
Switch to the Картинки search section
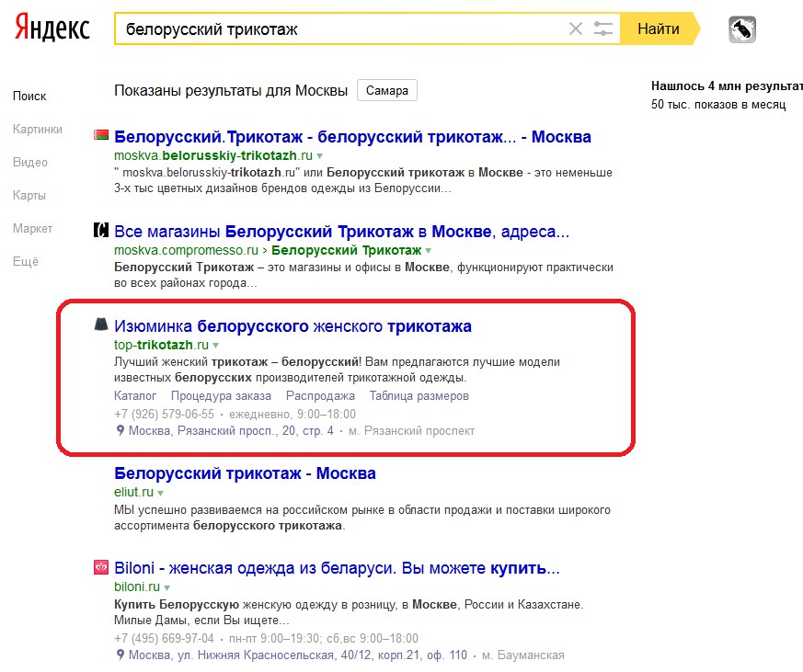point(38,130)
